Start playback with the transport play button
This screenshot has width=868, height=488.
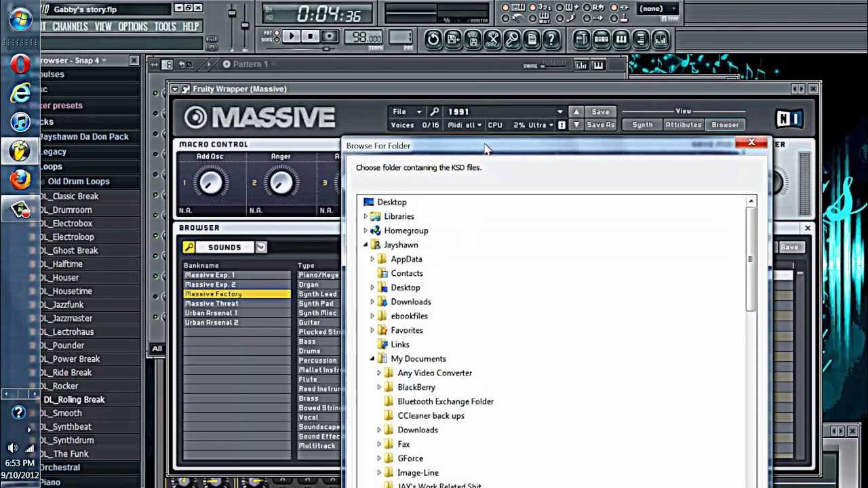pyautogui.click(x=291, y=37)
